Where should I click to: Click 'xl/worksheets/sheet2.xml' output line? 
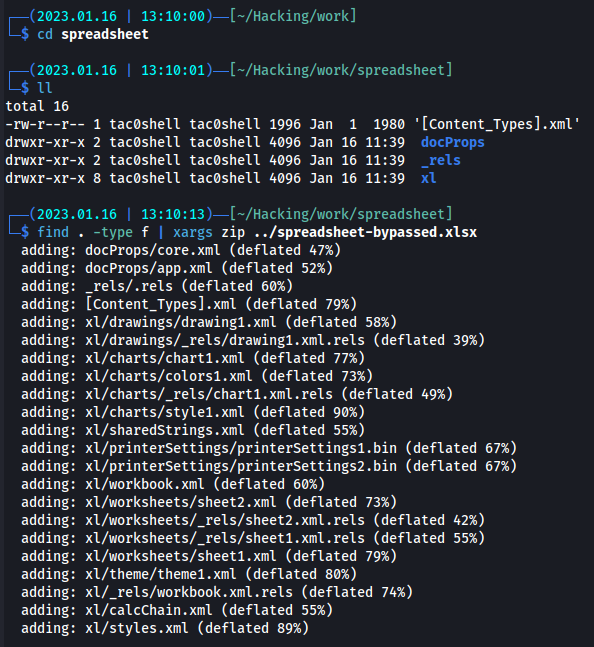pyautogui.click(x=209, y=502)
